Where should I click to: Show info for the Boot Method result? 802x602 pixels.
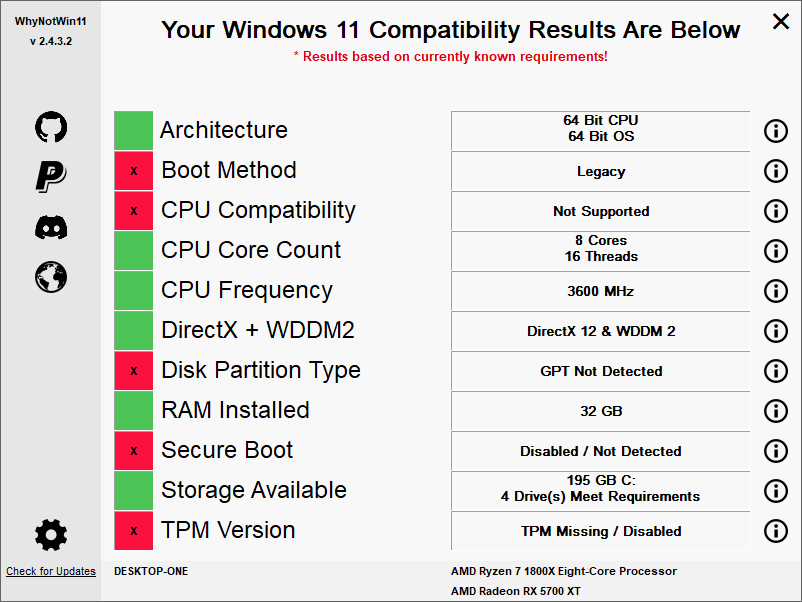[775, 171]
